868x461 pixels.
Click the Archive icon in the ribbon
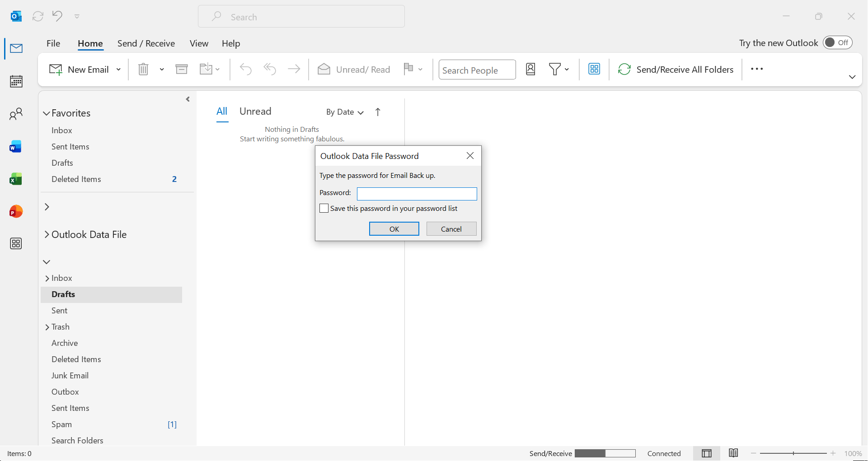182,69
